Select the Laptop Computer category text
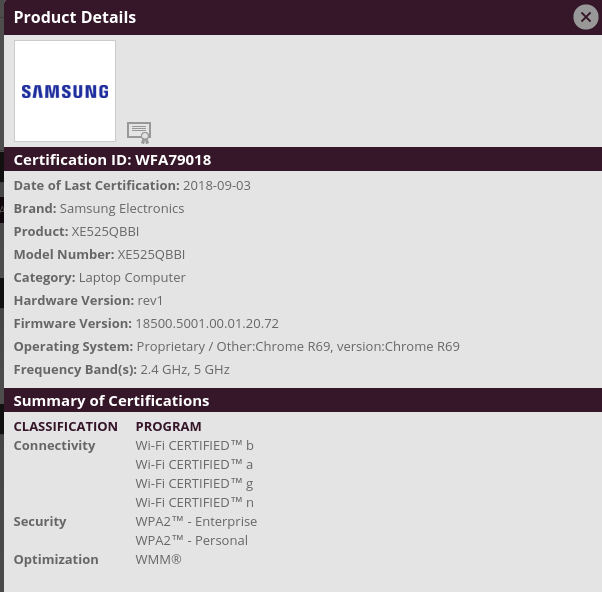The image size is (602, 592). pos(132,278)
